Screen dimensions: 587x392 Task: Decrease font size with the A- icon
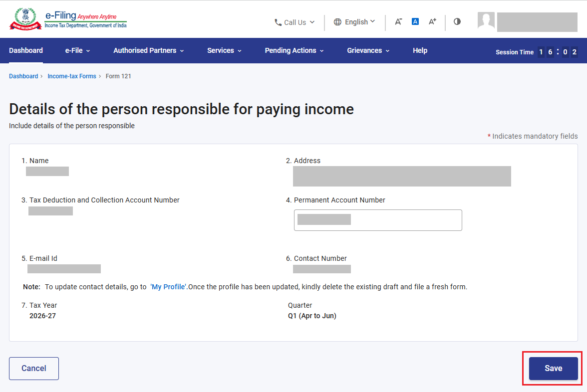click(x=398, y=22)
